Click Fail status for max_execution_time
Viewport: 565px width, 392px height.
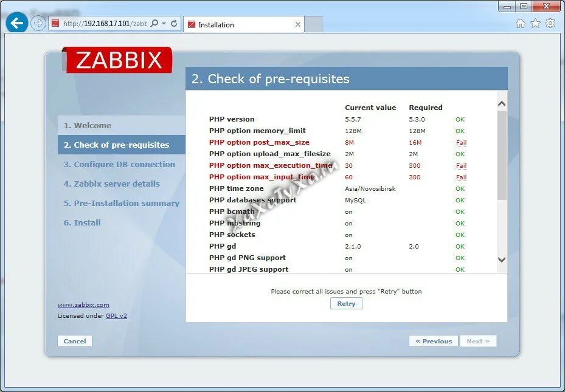[x=461, y=165]
